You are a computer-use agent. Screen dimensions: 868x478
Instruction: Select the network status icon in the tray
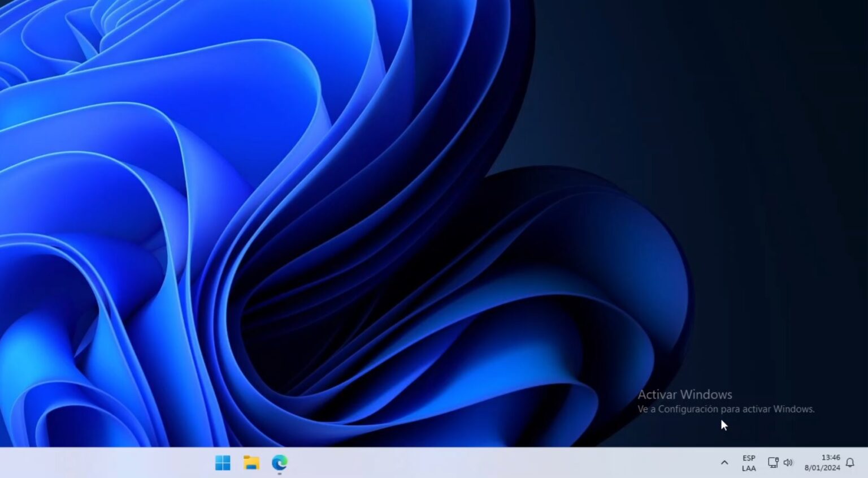click(x=772, y=462)
